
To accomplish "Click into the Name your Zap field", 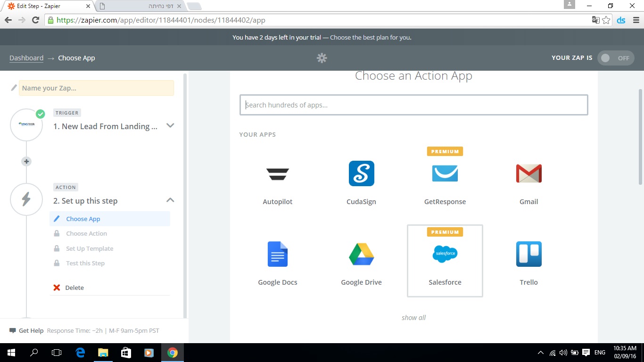I will coord(96,88).
